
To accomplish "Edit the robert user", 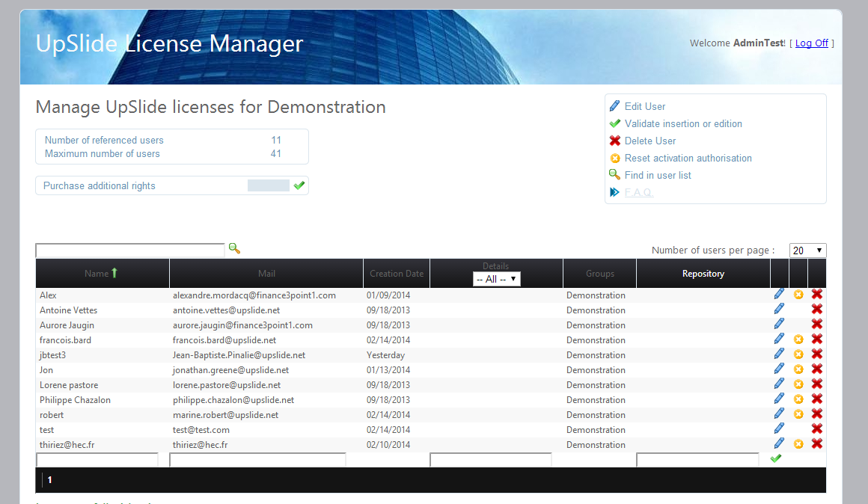I will pyautogui.click(x=779, y=414).
